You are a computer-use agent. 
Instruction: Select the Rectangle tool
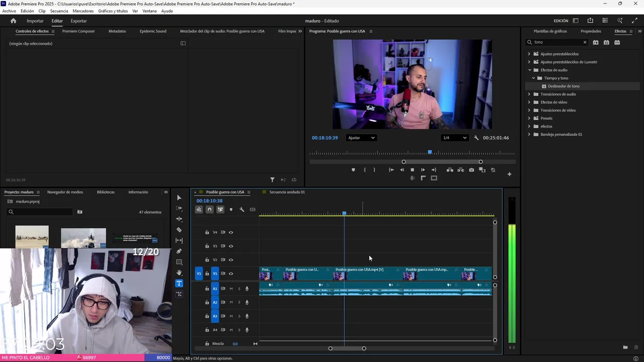pyautogui.click(x=179, y=262)
